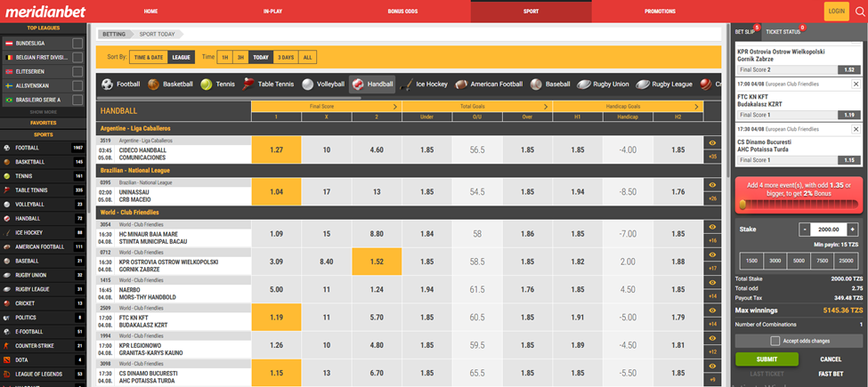Expand Total Goals market arrow
The width and height of the screenshot is (868, 387).
click(546, 107)
